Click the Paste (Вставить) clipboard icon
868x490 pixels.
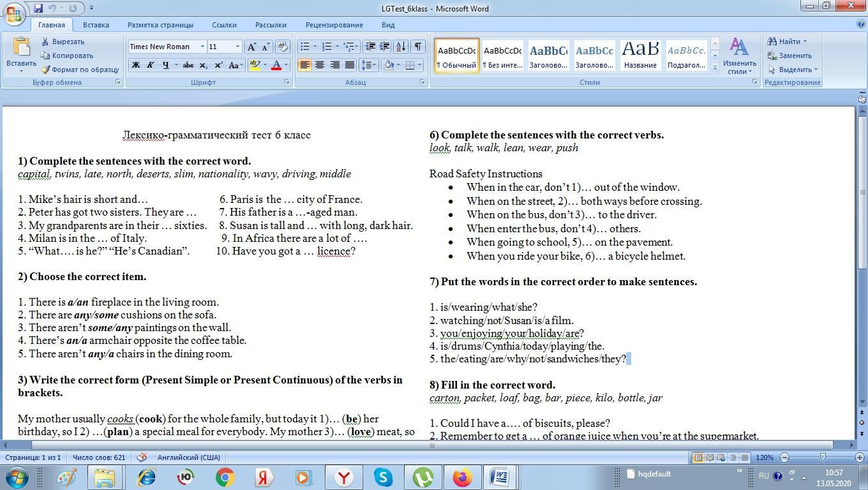tap(21, 47)
